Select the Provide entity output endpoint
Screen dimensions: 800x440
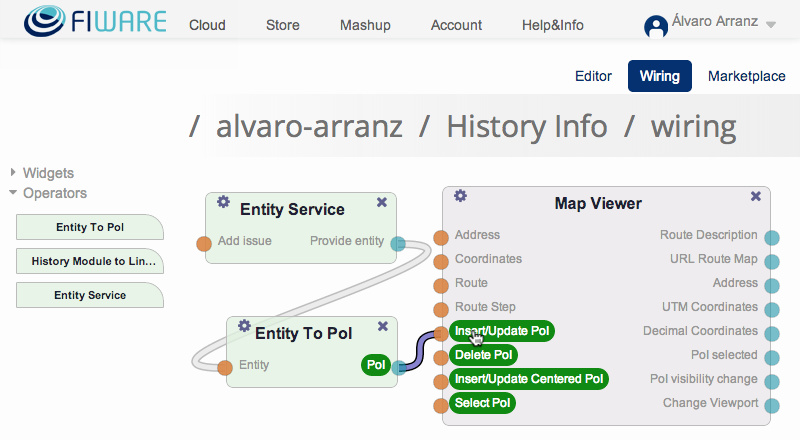point(398,243)
